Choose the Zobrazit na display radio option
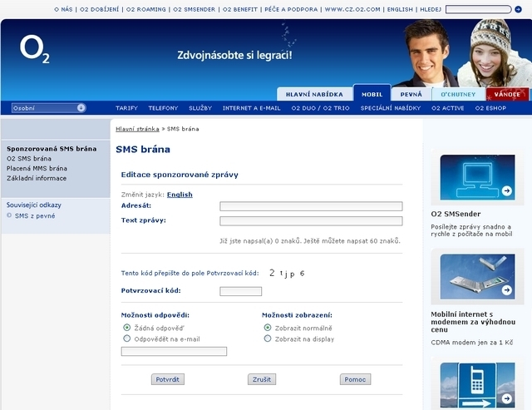This screenshot has height=410, width=532. point(268,338)
